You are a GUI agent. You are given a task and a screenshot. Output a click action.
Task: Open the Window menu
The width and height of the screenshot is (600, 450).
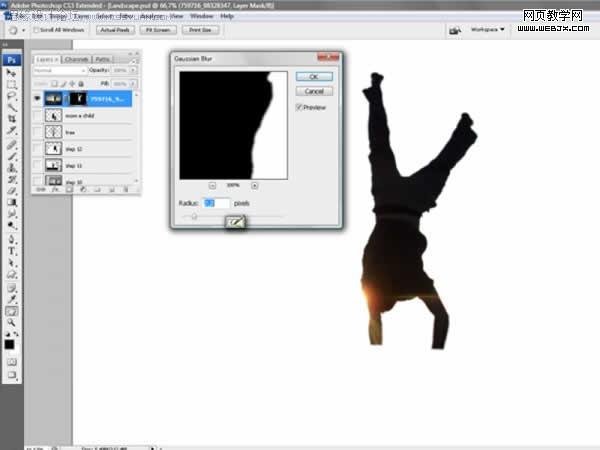pyautogui.click(x=201, y=16)
